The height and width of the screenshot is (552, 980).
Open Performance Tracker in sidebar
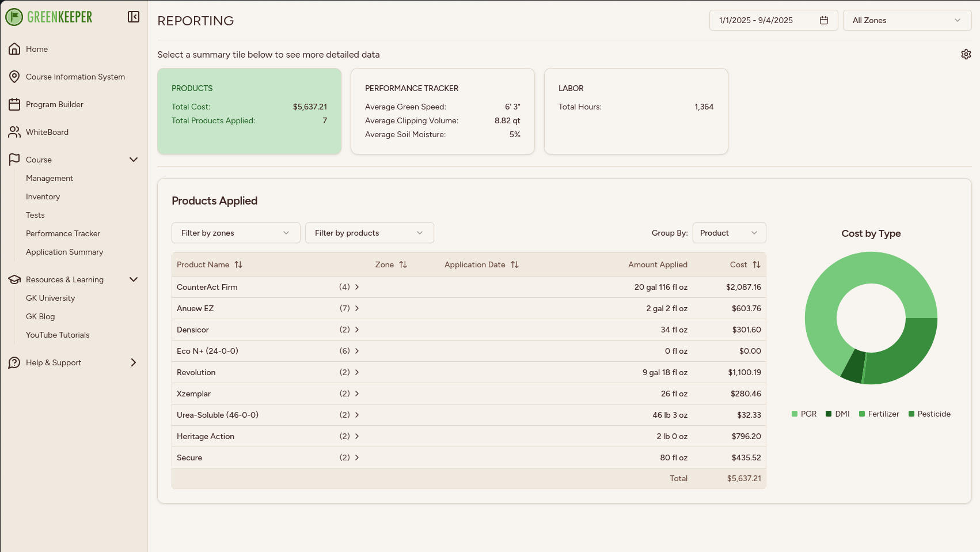[63, 233]
